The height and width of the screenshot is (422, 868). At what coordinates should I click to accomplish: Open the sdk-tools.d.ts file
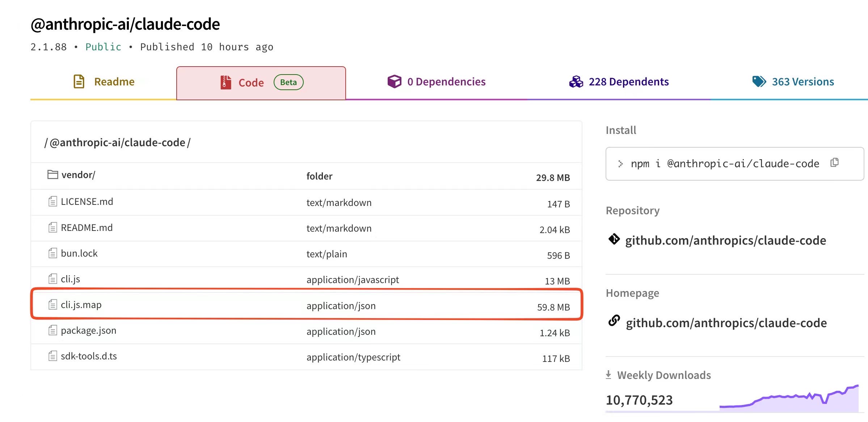coord(89,356)
